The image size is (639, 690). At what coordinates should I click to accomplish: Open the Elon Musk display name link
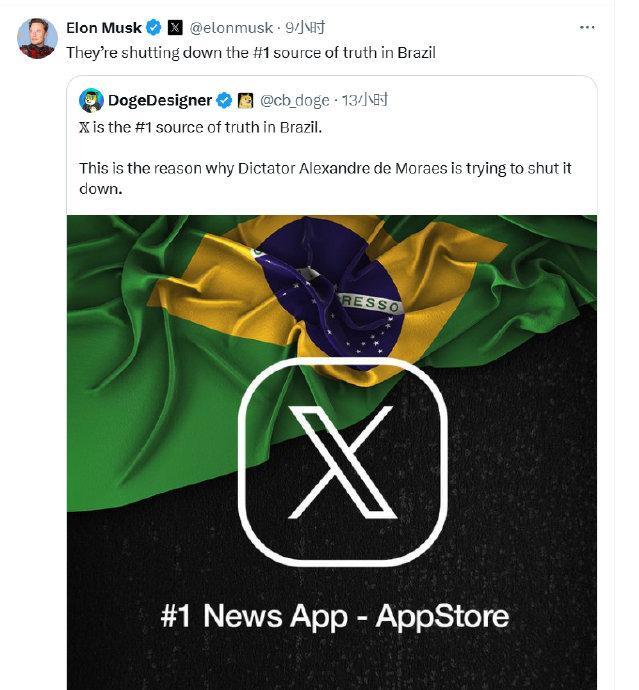(x=104, y=28)
